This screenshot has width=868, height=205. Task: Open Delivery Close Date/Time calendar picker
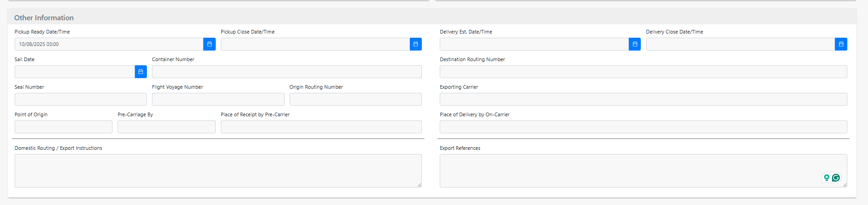[x=841, y=44]
